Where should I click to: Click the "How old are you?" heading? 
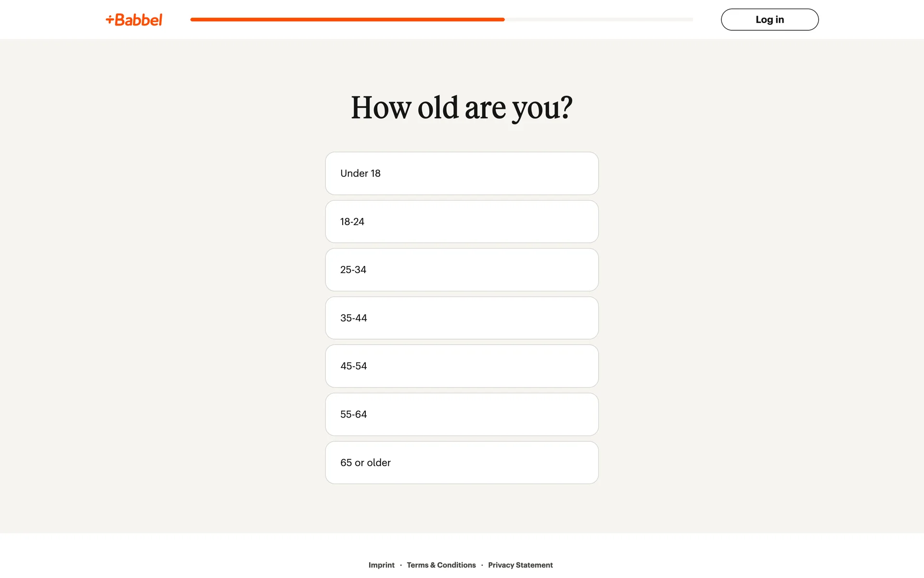pyautogui.click(x=462, y=107)
